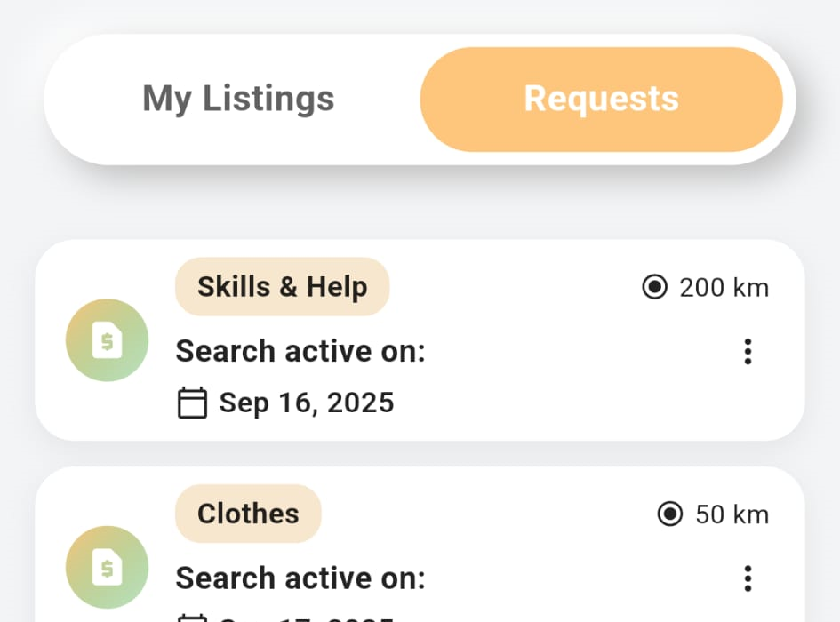Image resolution: width=840 pixels, height=622 pixels.
Task: Click the 200 km distance label
Action: tap(724, 288)
